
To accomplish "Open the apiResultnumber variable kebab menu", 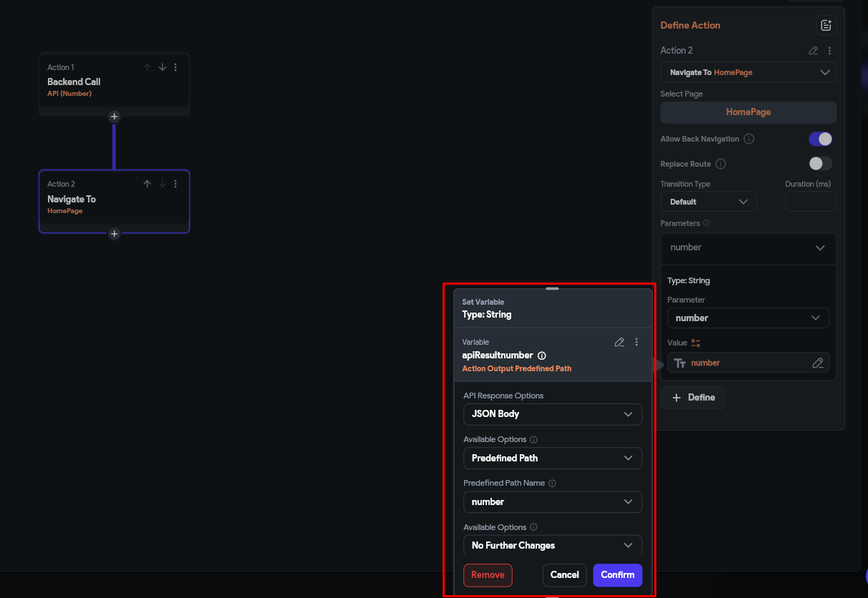I will click(636, 342).
